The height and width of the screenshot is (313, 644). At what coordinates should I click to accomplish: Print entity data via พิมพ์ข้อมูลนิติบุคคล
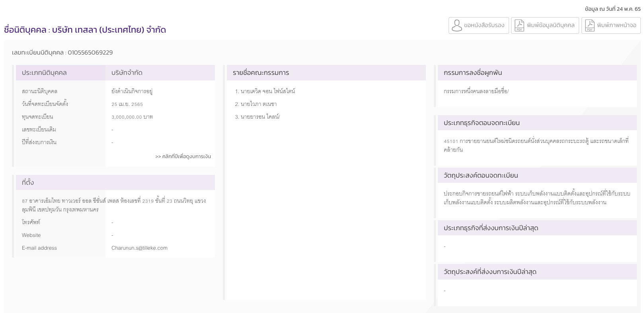tap(545, 25)
